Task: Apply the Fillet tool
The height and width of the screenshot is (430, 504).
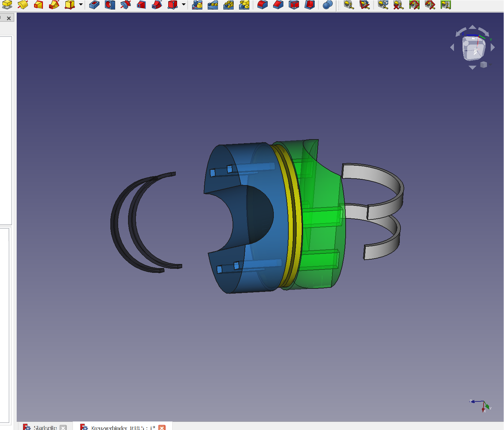Action: [x=263, y=5]
